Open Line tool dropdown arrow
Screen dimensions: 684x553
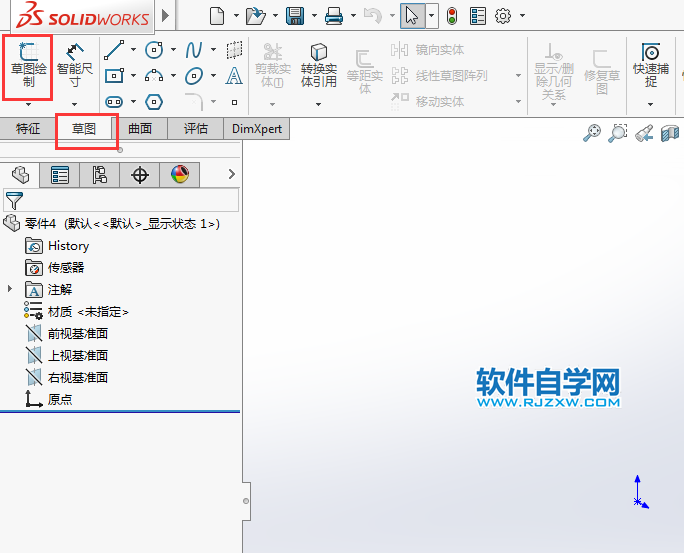coord(133,50)
